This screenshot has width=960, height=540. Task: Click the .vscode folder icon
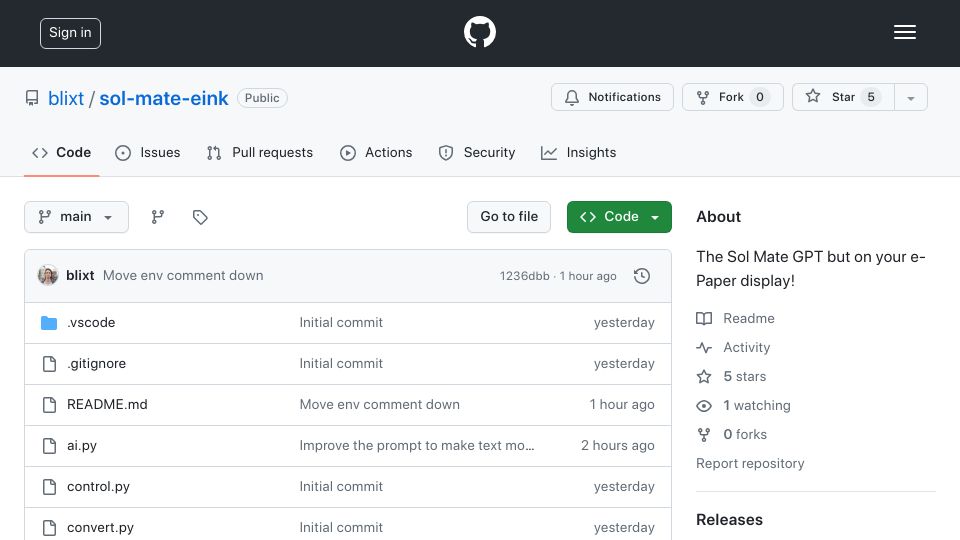tap(49, 323)
